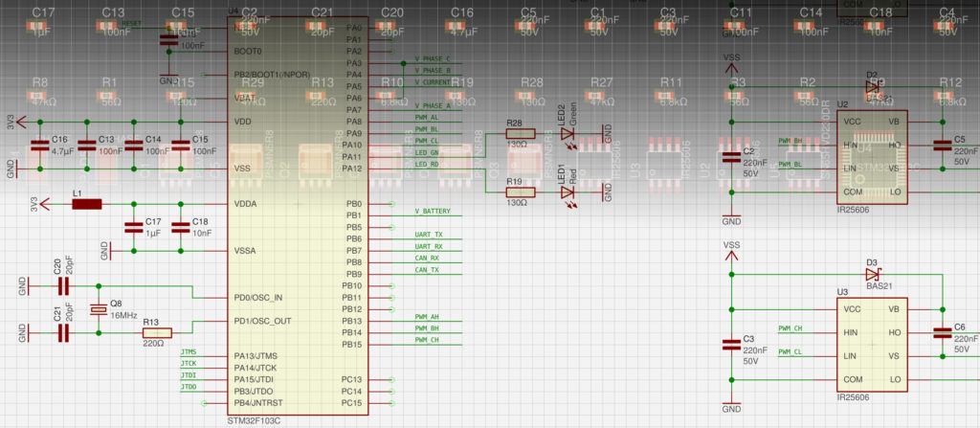Viewport: 980px width, 428px height.
Task: Click the PD0/OSC_IN pin label
Action: 258,297
